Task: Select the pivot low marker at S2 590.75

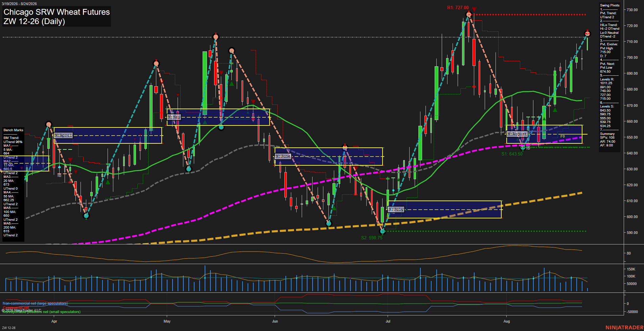Action: coord(383,231)
